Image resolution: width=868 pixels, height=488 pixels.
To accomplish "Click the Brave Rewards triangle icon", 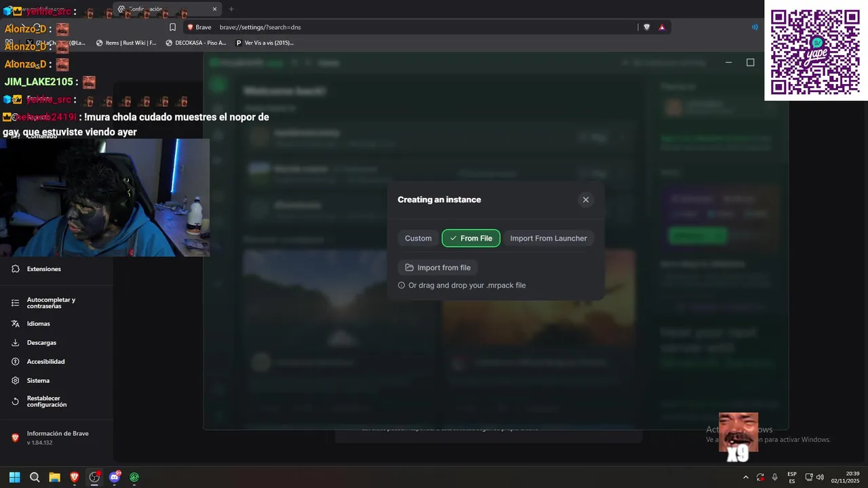I will point(662,27).
